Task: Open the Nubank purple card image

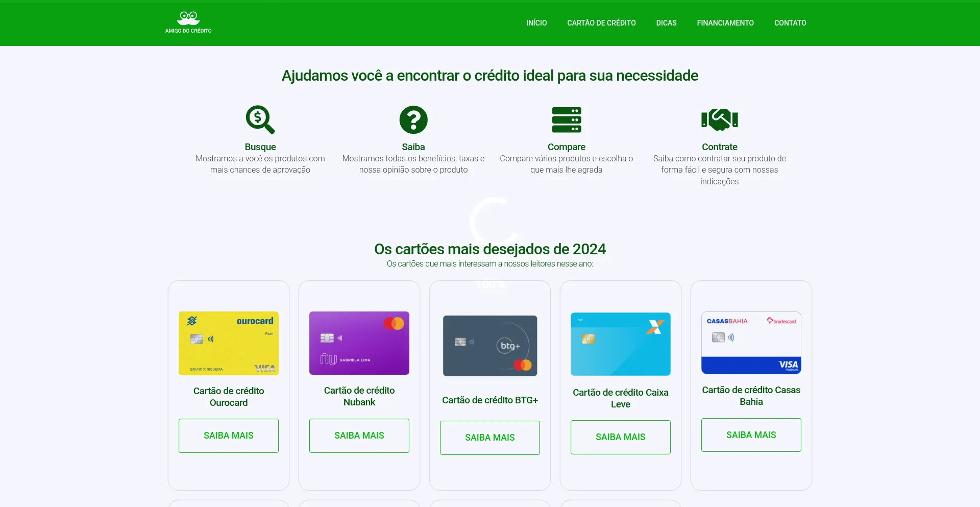Action: [359, 343]
